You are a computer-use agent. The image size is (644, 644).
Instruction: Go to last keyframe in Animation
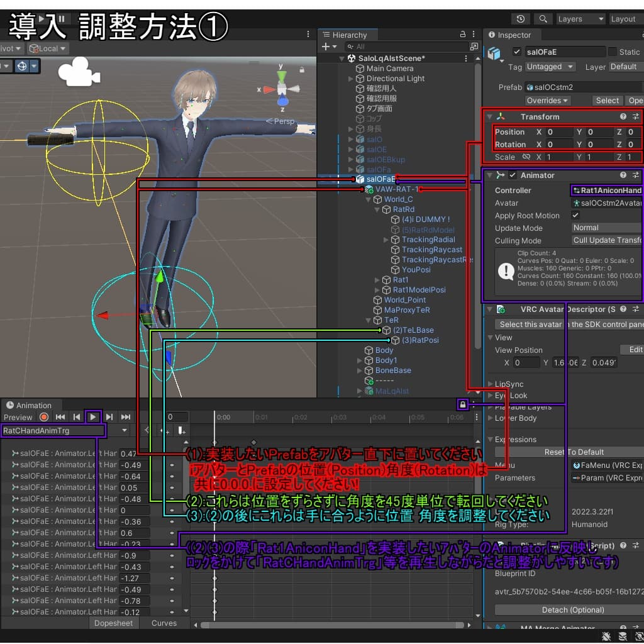click(126, 417)
